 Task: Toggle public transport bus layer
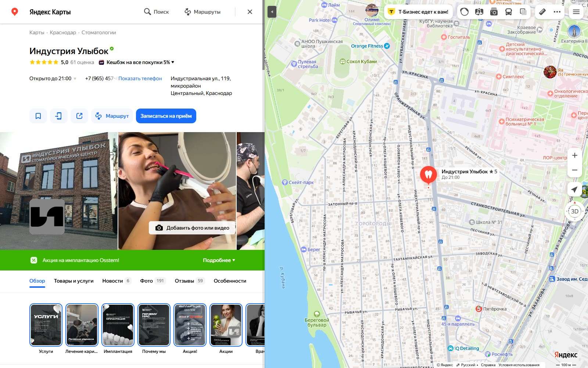[x=509, y=12]
